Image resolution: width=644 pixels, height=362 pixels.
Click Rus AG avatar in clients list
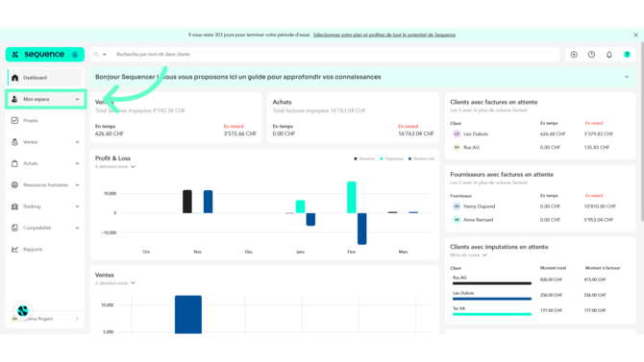coord(457,147)
